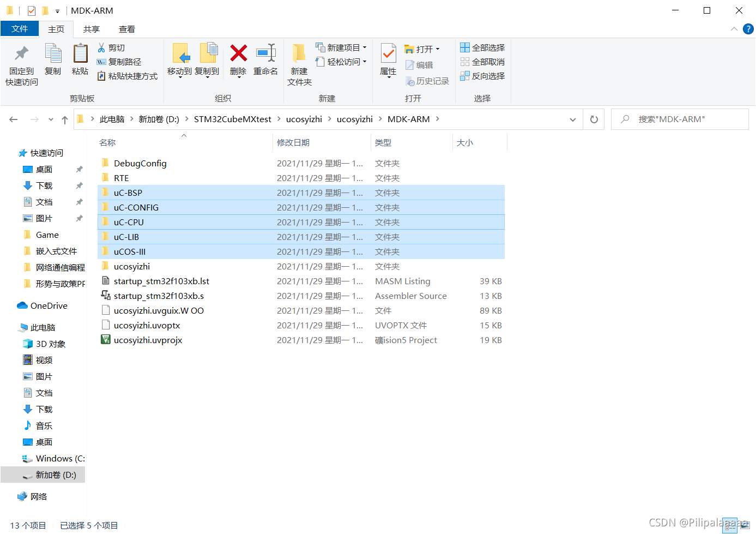The image size is (756, 534).
Task: Click Invert selection (反向选择) icon
Action: coord(465,76)
